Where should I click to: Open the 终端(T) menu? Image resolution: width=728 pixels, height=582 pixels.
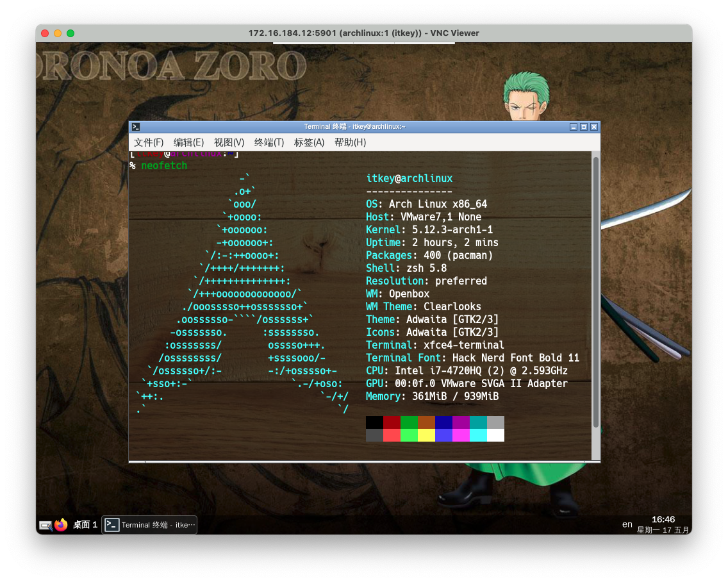pos(269,142)
